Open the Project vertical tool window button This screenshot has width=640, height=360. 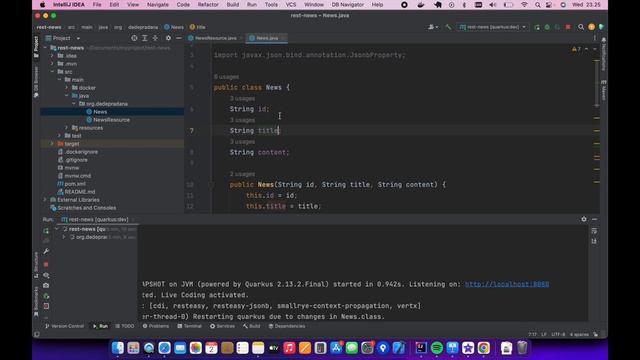(36, 46)
